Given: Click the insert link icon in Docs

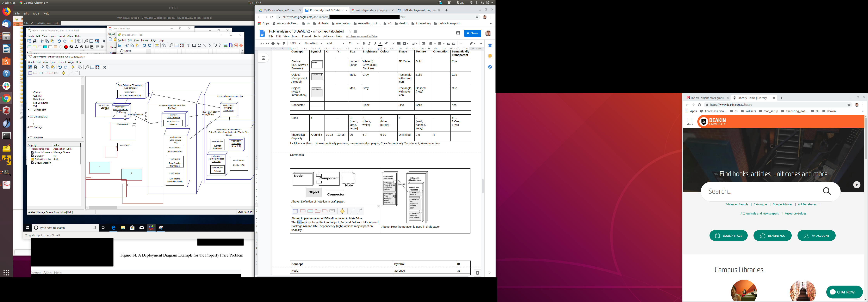Looking at the screenshot, I should [393, 43].
